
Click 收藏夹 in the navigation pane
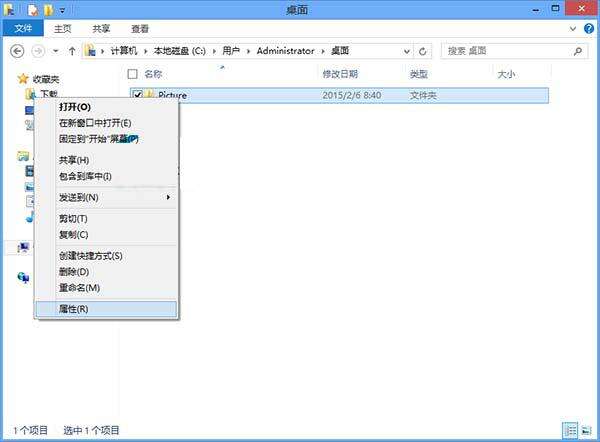(46, 79)
